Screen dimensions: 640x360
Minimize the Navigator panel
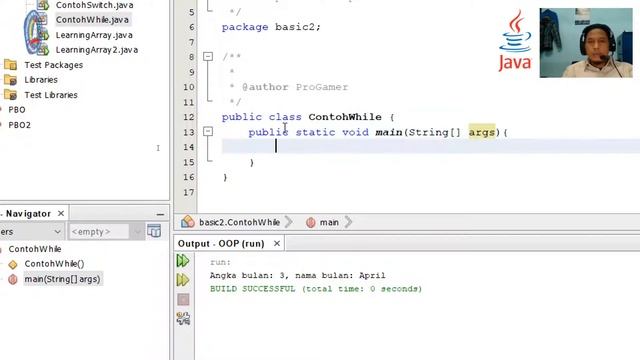[160, 214]
